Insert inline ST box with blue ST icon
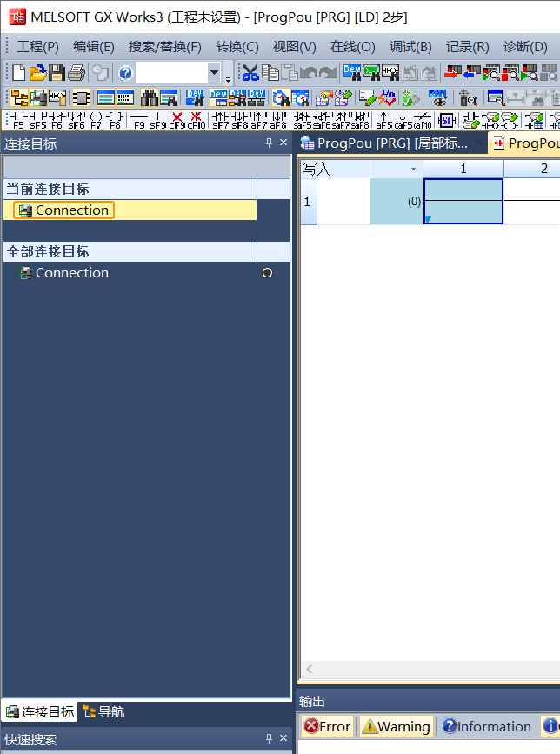560x754 pixels. (x=447, y=120)
